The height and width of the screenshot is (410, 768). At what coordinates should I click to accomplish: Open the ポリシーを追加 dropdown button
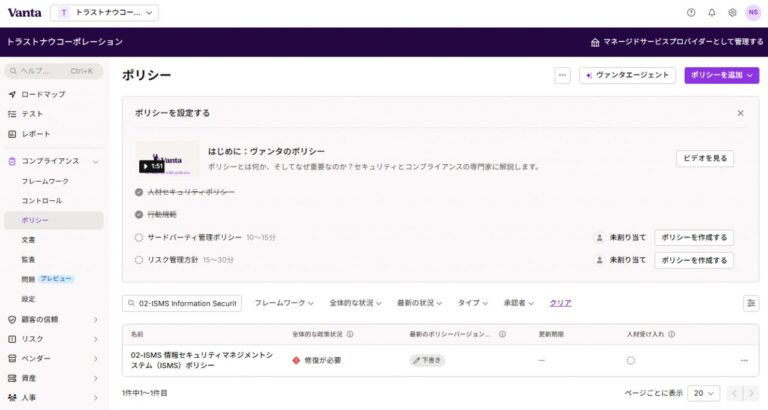(721, 75)
